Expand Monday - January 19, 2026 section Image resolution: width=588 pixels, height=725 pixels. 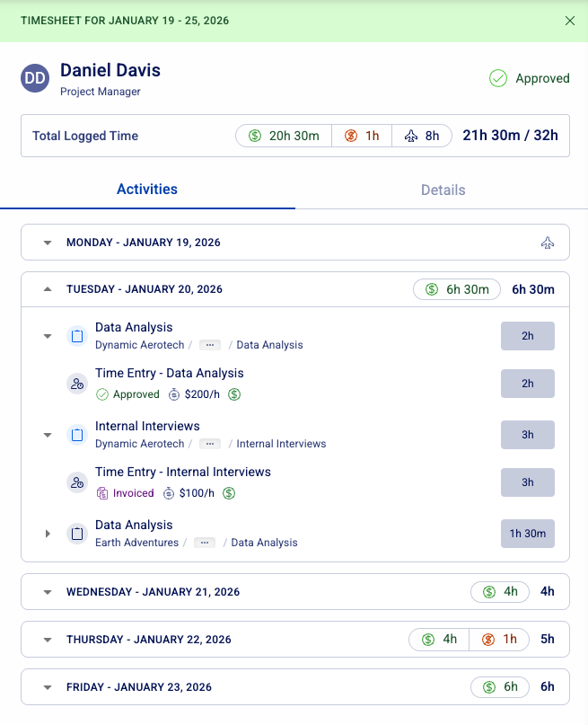click(48, 243)
